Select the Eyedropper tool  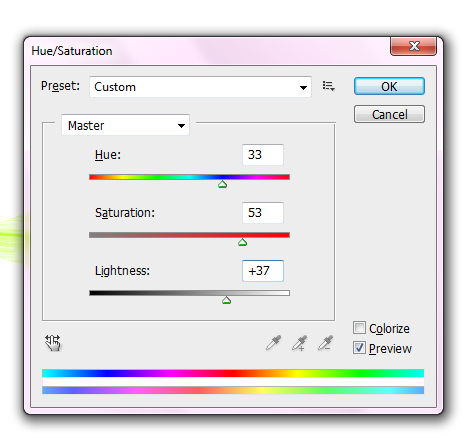pos(273,343)
